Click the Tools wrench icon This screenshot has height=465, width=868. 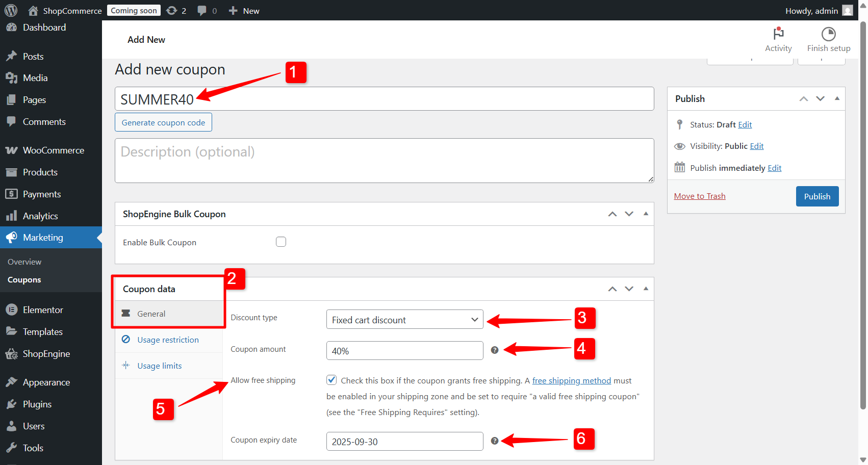tap(11, 448)
